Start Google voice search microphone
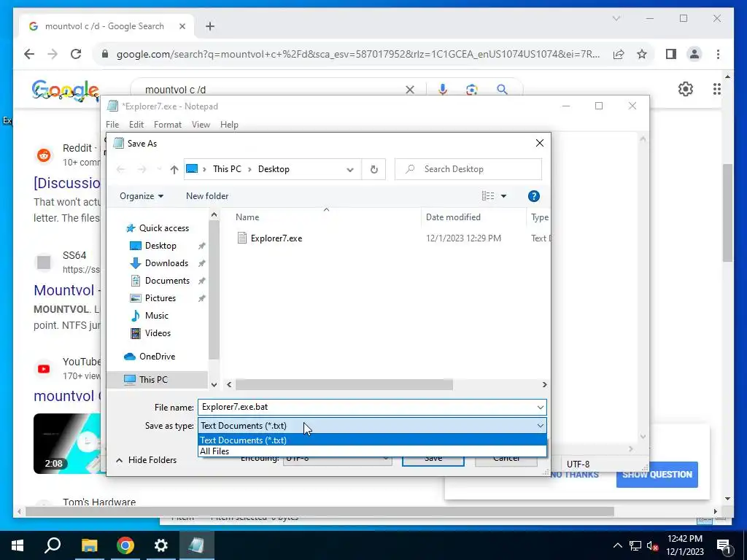Screen dimensions: 747x560 point(443,90)
